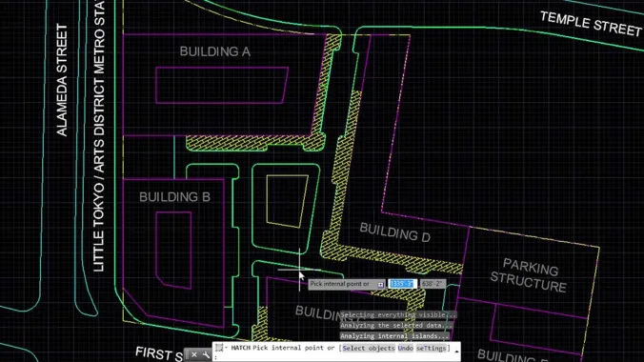Choose the Undo command option
The image size is (644, 362).
point(406,348)
